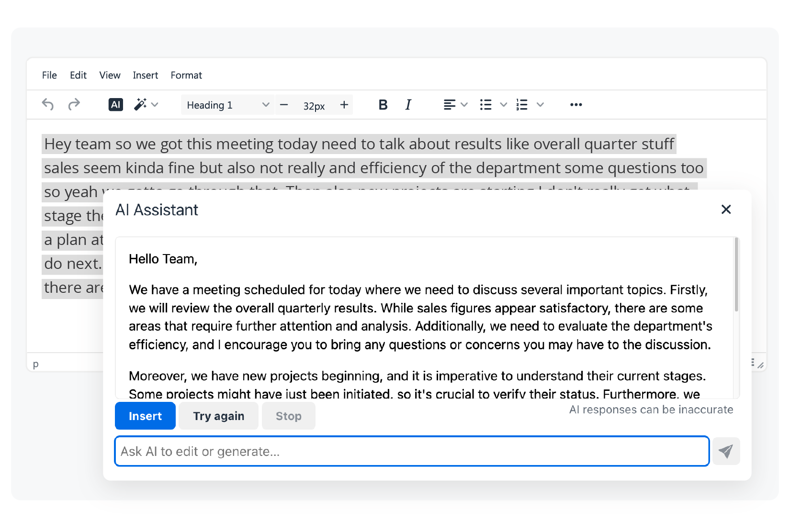Decrease font size with minus button
This screenshot has width=790, height=532.
[x=284, y=105]
